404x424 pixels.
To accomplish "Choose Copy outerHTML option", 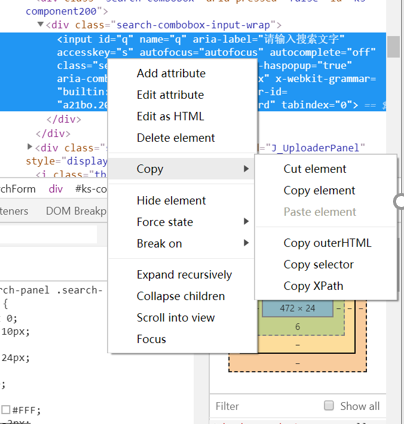I will (326, 243).
